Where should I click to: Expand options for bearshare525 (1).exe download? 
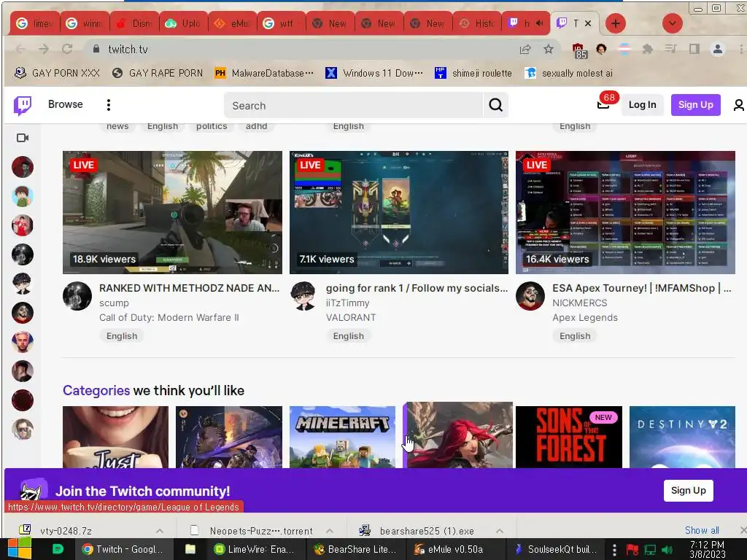tap(500, 531)
